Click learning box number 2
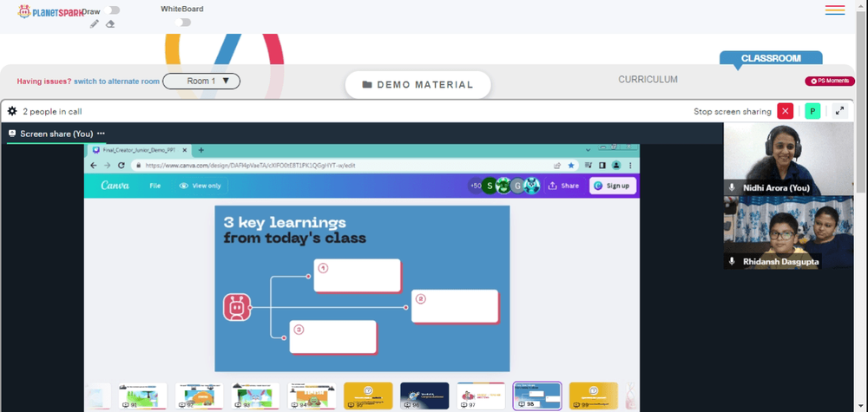The width and height of the screenshot is (868, 412). coord(455,306)
